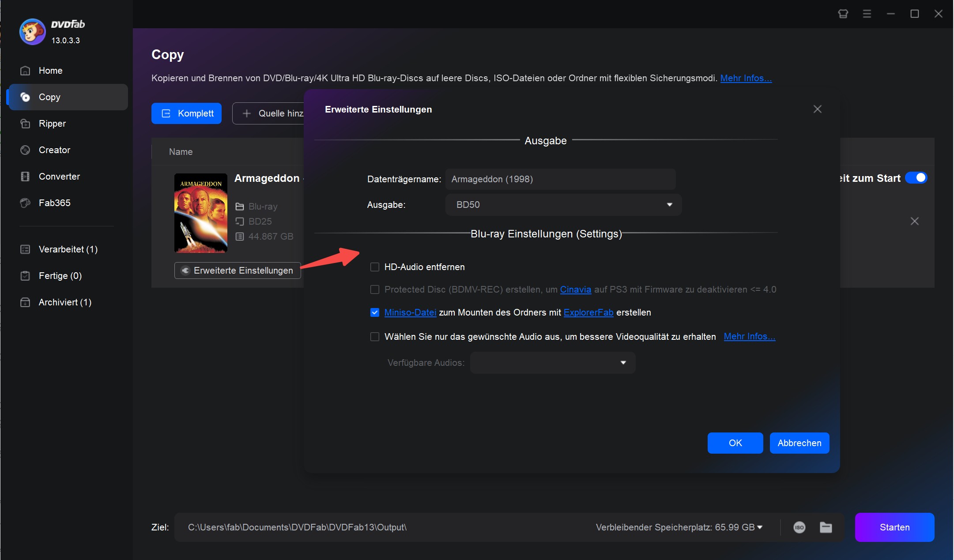Open Mehr Infos link in Copy description

746,78
